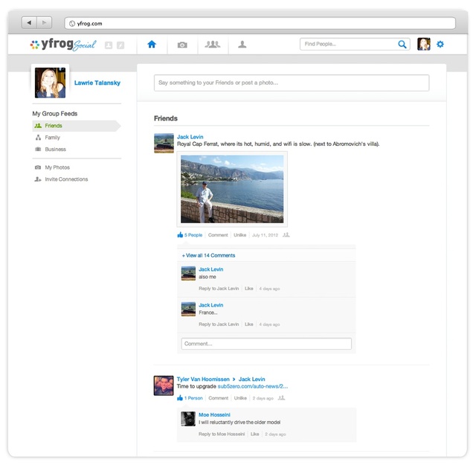Open the single person profile icon in navbar
This screenshot has height=465, width=476.
242,45
